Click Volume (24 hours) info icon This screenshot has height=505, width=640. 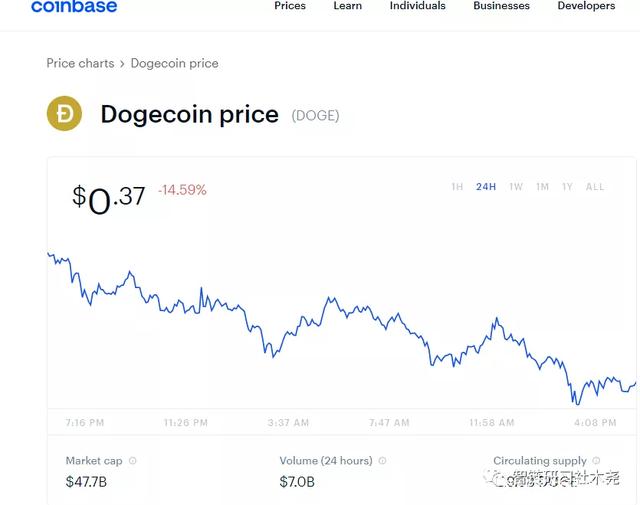point(383,461)
